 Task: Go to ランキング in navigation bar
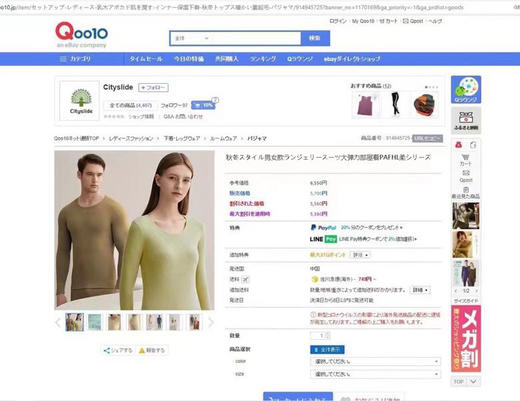click(263, 59)
